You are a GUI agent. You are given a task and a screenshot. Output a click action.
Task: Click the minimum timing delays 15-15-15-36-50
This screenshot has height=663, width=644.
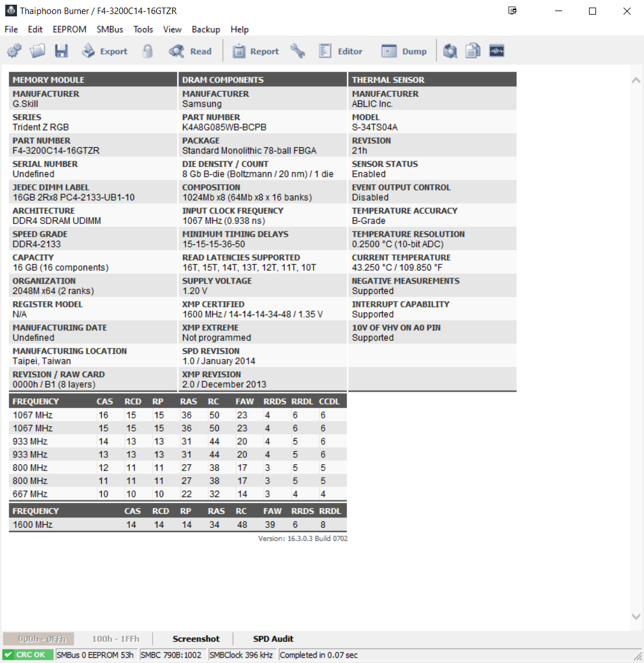coord(213,244)
